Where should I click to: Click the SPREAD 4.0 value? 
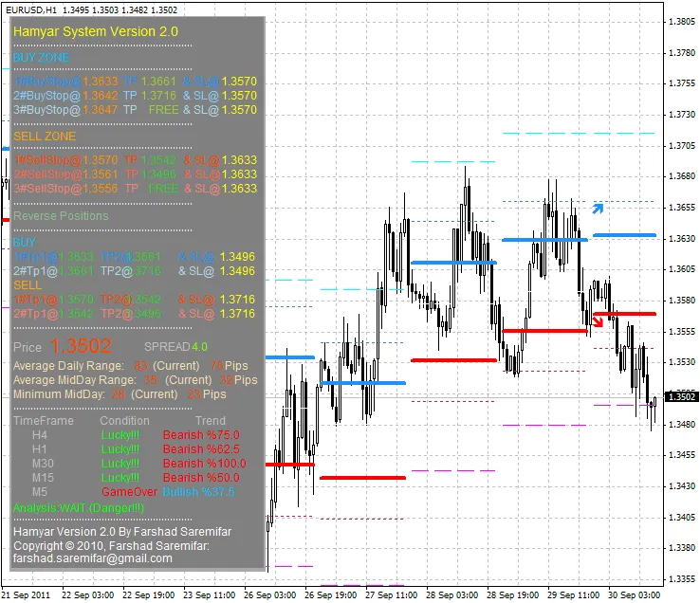point(175,347)
